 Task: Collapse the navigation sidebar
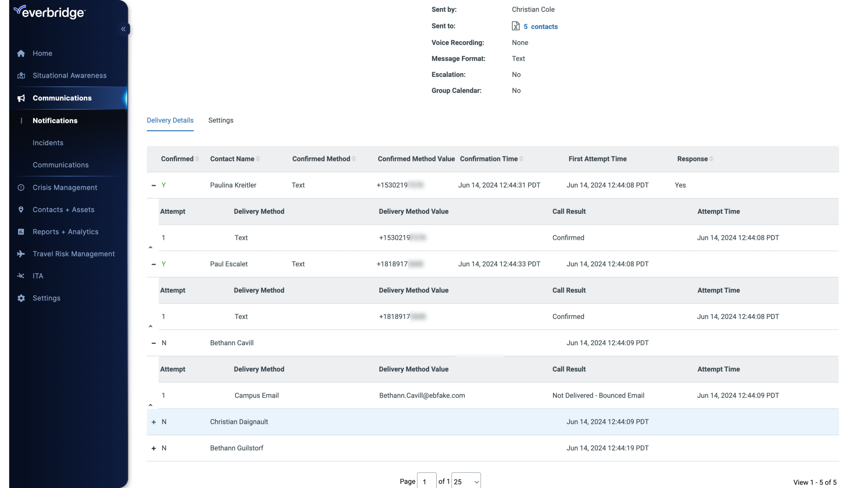(123, 29)
